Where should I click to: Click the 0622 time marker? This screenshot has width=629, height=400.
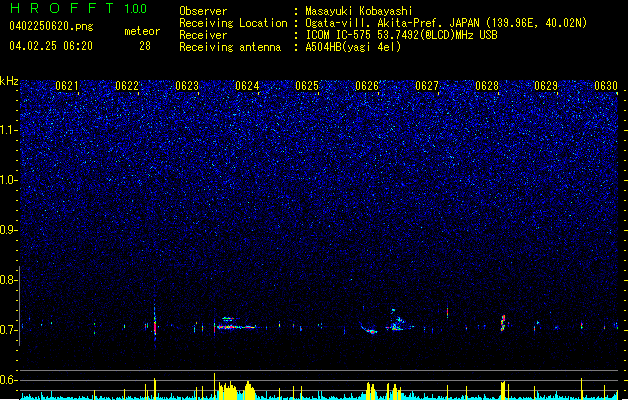[x=127, y=86]
